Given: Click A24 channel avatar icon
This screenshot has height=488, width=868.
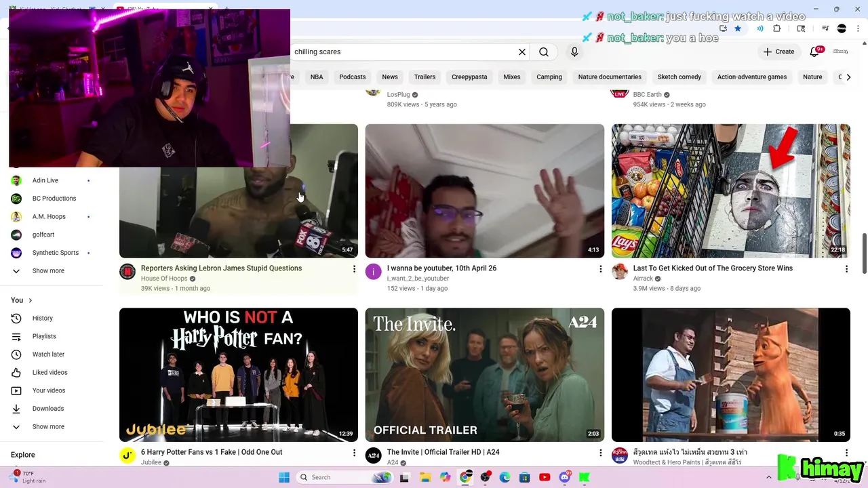Looking at the screenshot, I should point(374,455).
